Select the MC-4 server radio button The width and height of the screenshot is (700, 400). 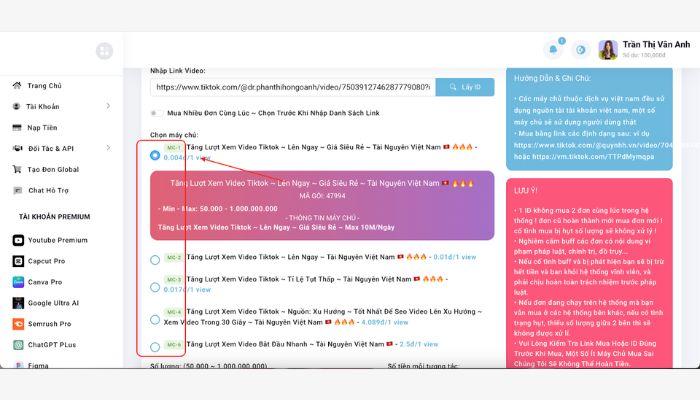[155, 320]
